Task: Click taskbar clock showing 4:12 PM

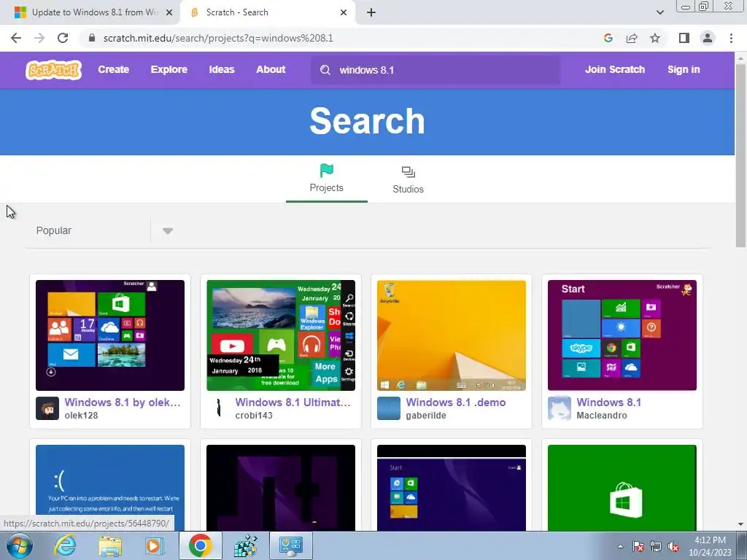Action: (710, 546)
